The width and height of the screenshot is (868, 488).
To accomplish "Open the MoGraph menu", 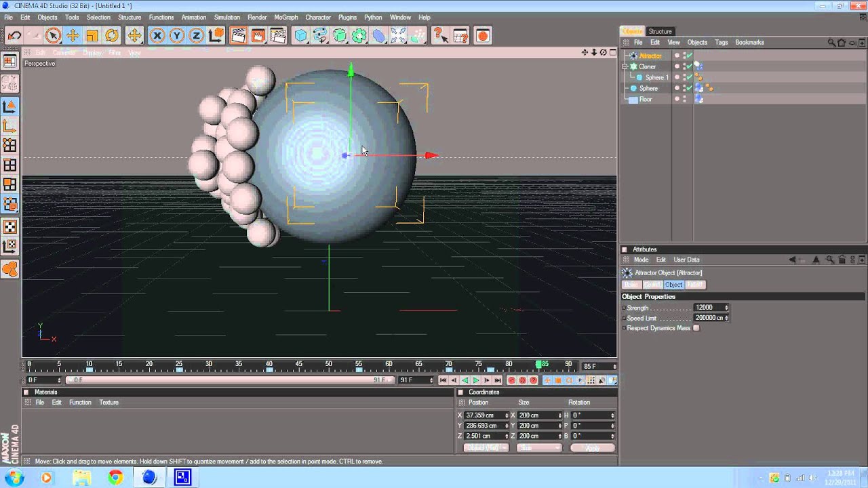I will pyautogui.click(x=285, y=17).
